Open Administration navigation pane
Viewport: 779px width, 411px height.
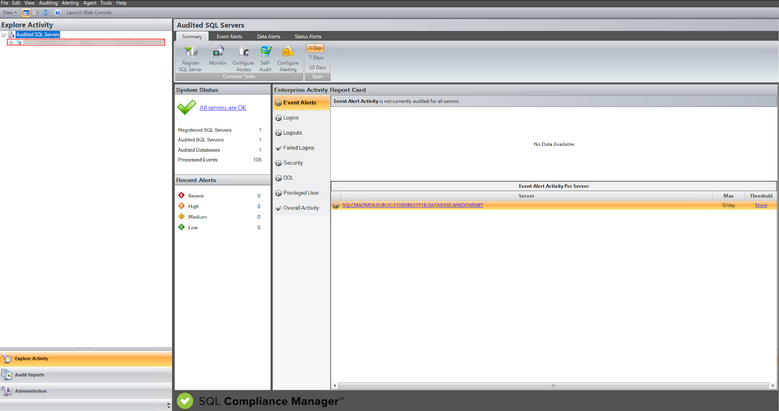pos(86,391)
